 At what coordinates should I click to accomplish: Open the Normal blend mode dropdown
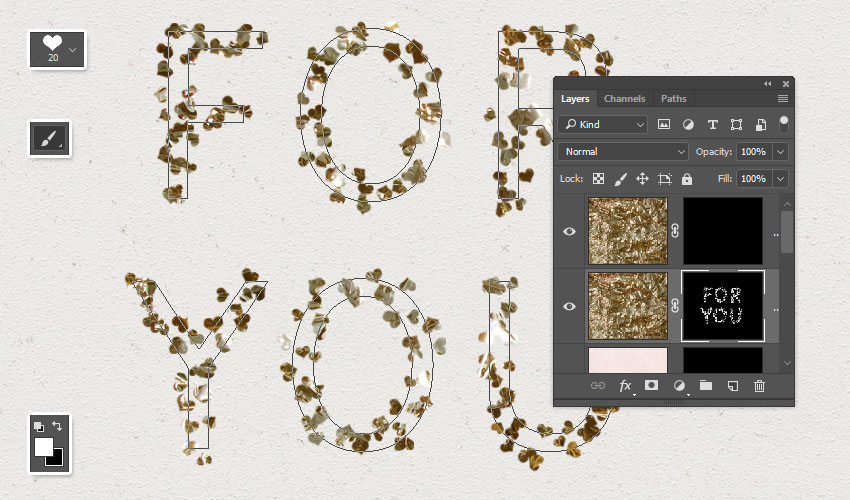coord(623,152)
